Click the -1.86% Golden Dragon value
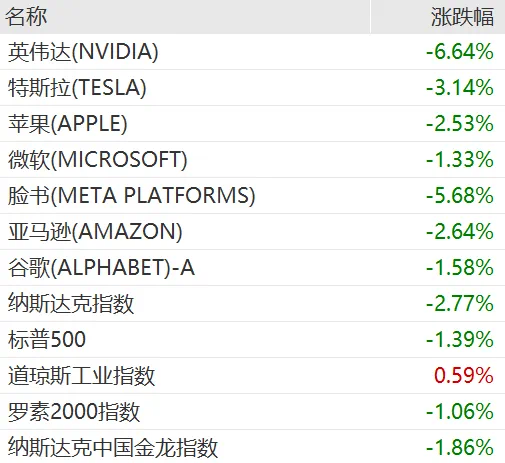Image resolution: width=505 pixels, height=463 pixels. coord(460,448)
